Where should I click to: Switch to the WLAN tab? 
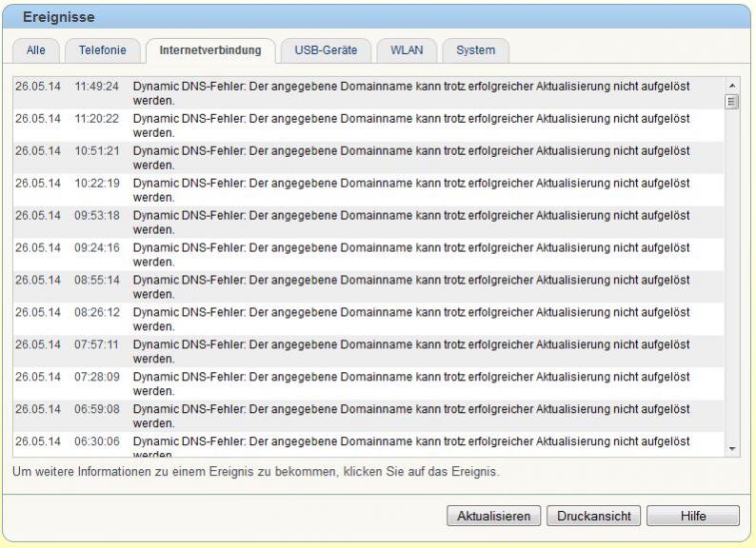point(407,50)
